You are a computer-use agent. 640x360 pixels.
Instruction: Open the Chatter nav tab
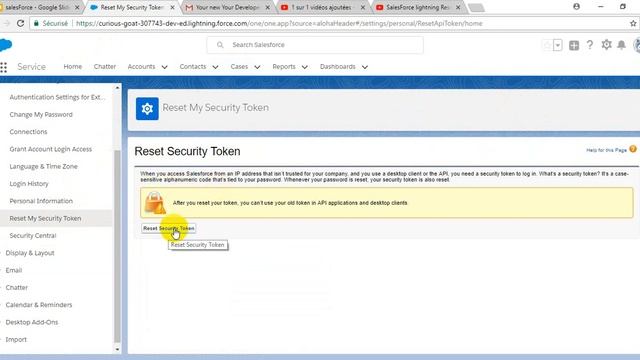pos(105,67)
